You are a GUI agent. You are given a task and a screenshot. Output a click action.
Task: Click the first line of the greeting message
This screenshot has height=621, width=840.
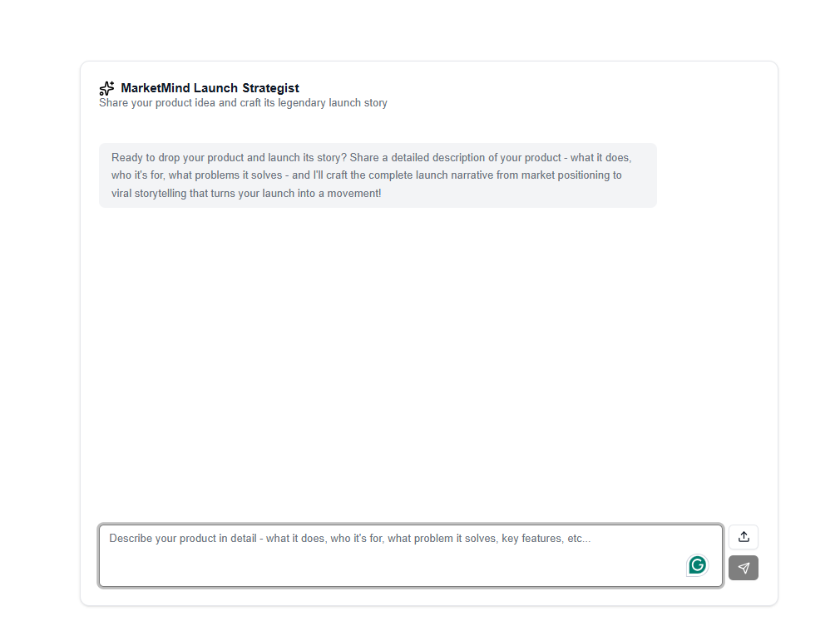(371, 157)
